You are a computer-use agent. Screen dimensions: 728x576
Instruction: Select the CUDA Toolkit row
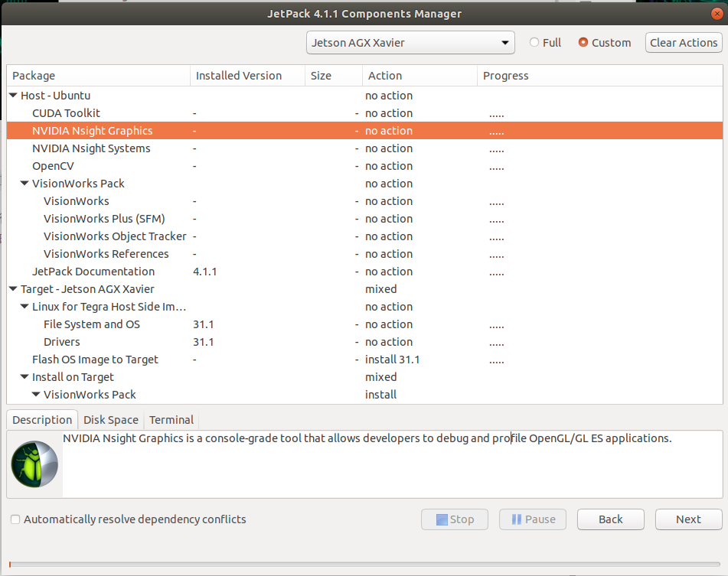(364, 113)
